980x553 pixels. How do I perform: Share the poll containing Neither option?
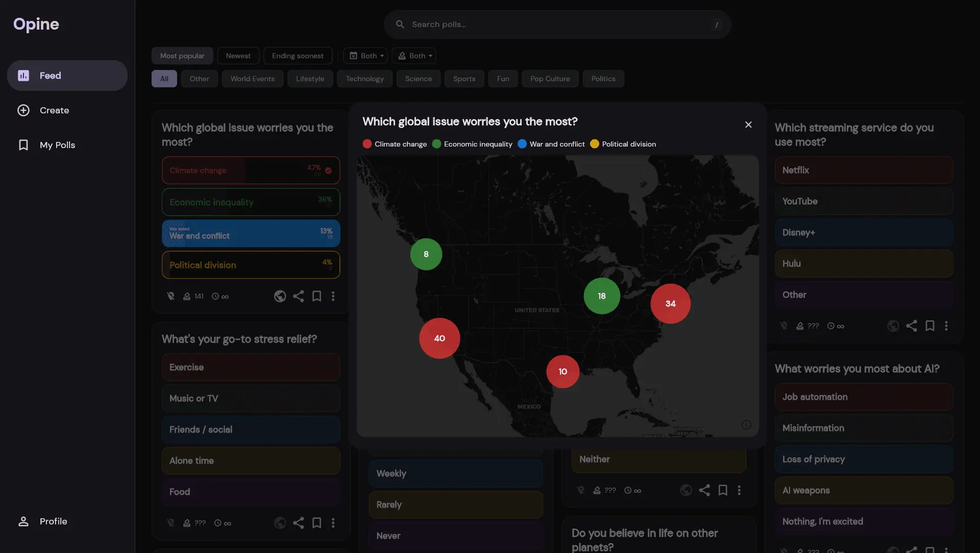(x=704, y=490)
